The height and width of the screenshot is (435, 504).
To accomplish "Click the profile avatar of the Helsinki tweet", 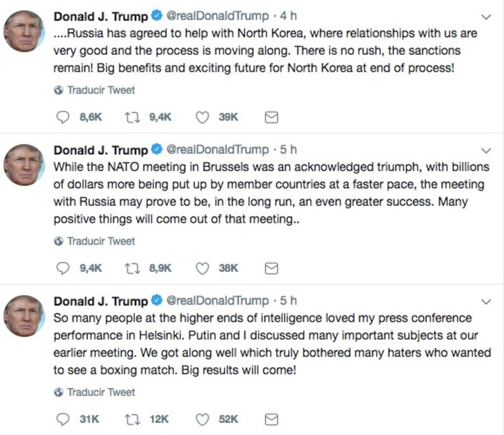I will tap(24, 316).
